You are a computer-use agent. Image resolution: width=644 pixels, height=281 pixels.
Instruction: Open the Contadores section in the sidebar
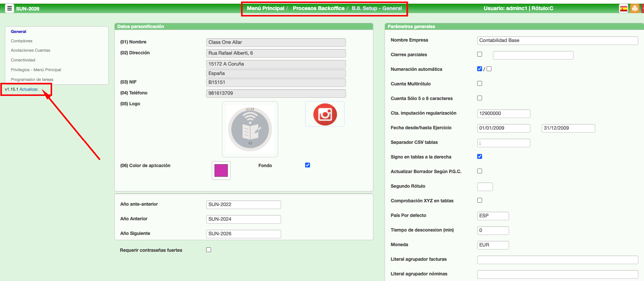pos(22,41)
